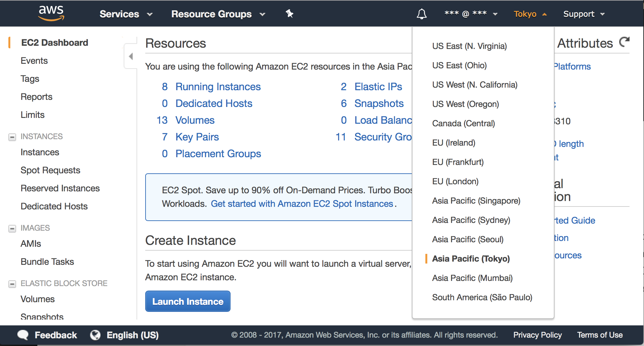Open the notifications bell icon
The height and width of the screenshot is (346, 644).
(421, 14)
